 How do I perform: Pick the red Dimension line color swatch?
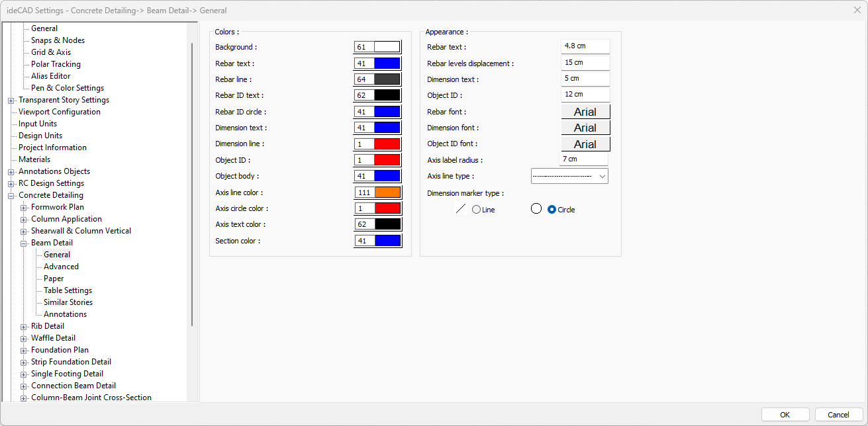point(387,144)
